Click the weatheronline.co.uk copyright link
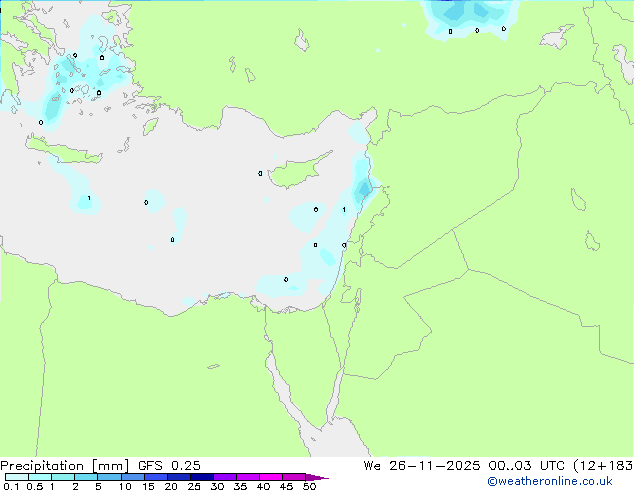Image resolution: width=634 pixels, height=490 pixels. click(x=550, y=481)
